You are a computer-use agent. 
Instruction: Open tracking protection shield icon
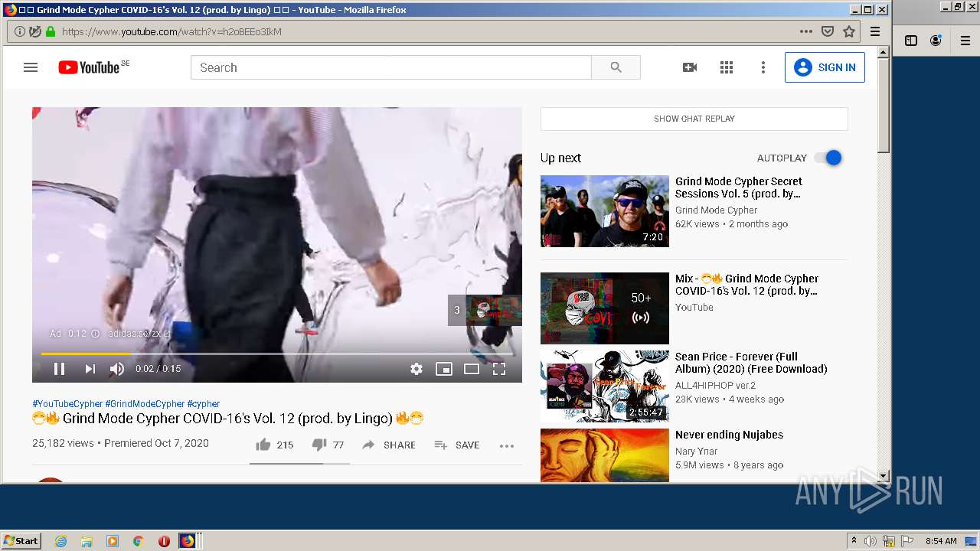click(35, 31)
